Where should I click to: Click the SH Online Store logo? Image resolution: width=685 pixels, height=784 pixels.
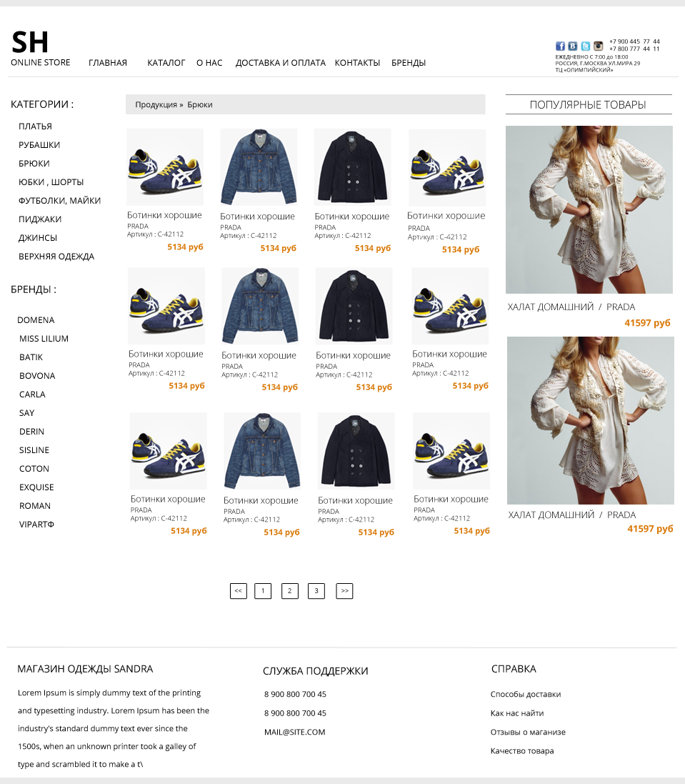click(41, 48)
